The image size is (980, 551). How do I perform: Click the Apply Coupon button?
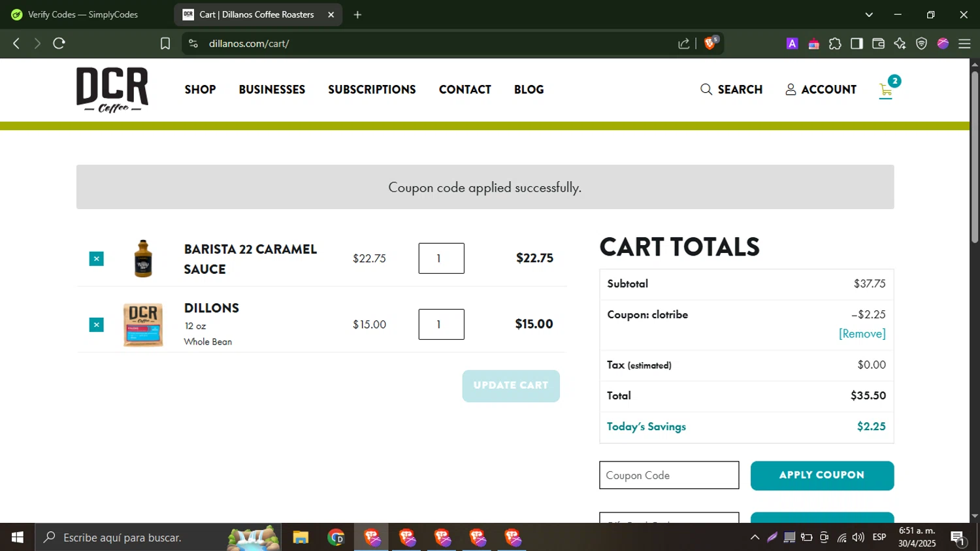[822, 475]
